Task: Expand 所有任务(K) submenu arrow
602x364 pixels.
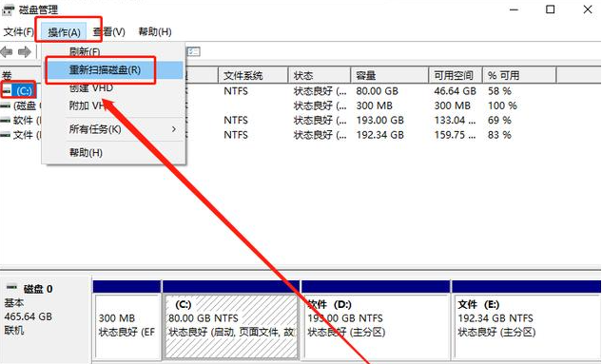Action: [174, 129]
